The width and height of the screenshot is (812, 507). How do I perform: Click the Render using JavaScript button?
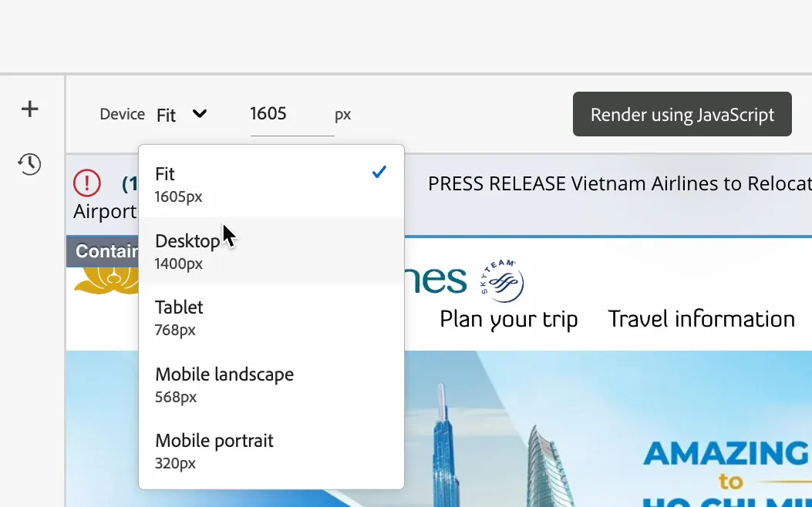682,114
